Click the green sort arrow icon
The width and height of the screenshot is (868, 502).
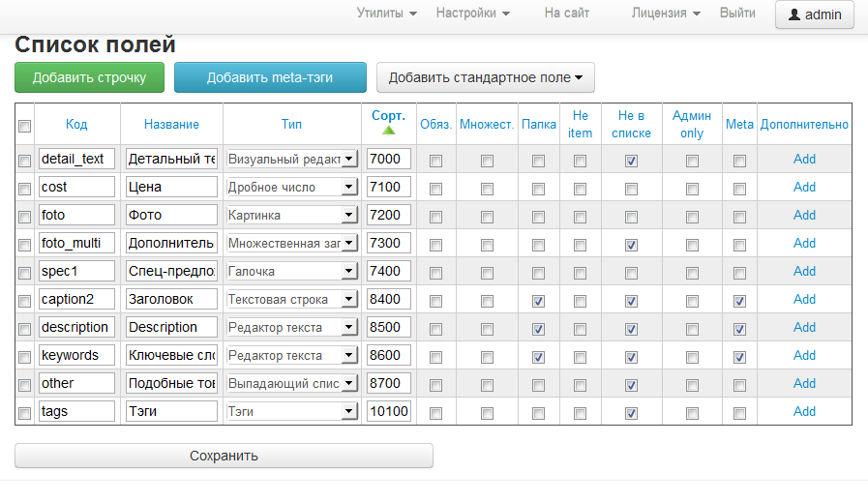coord(389,131)
